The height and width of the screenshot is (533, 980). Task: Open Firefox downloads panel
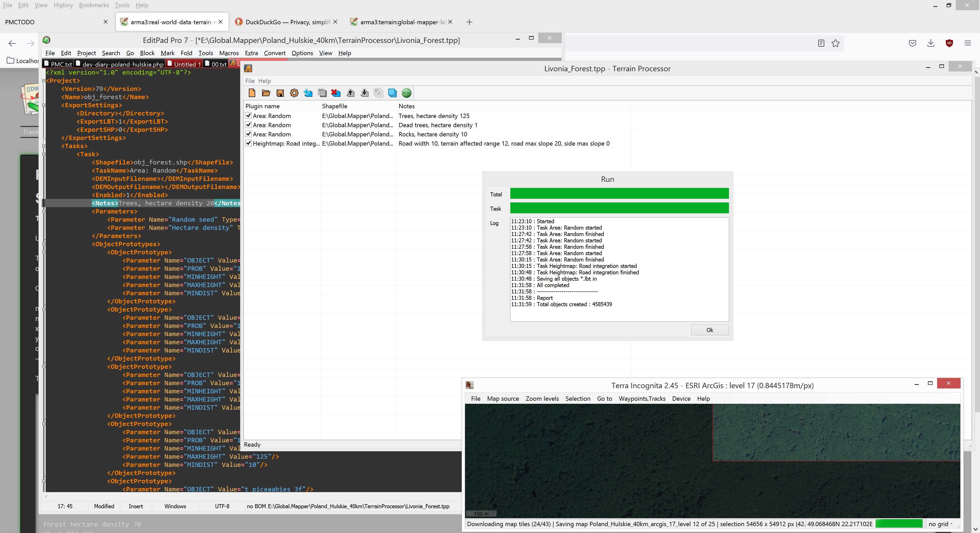coord(930,43)
